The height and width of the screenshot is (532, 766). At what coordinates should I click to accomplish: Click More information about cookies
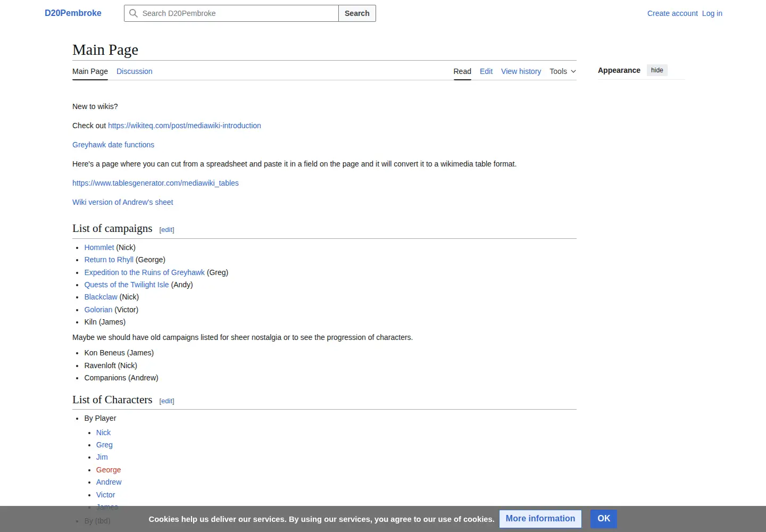pos(540,519)
